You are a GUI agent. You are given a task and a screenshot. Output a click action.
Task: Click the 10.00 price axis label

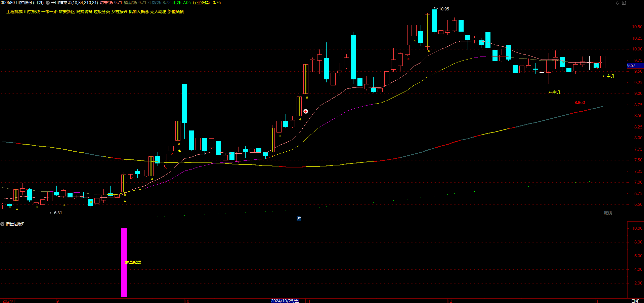pos(637,49)
